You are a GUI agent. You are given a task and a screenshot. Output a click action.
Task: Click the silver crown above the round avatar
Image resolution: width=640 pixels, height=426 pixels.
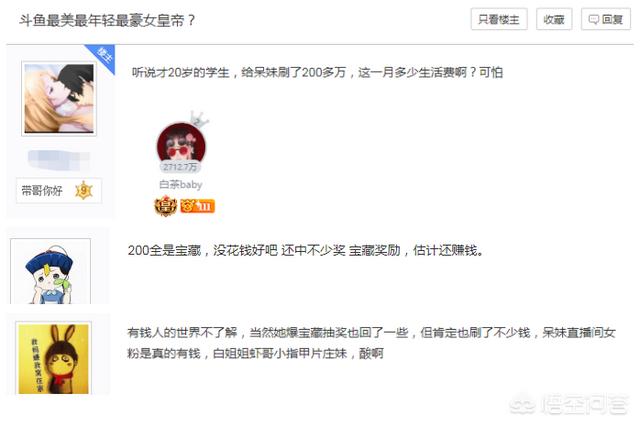[199, 119]
